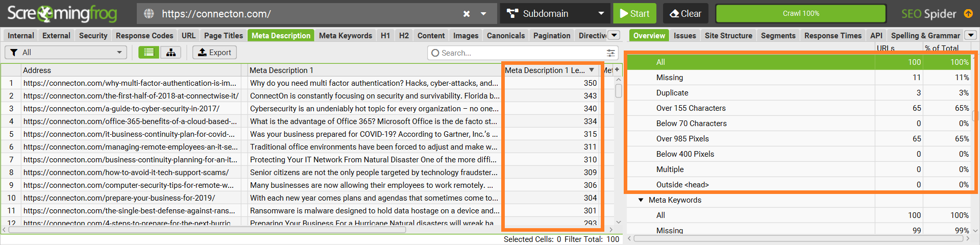The height and width of the screenshot is (245, 980).
Task: Show more right-panel tabs dropdown
Action: [x=971, y=35]
